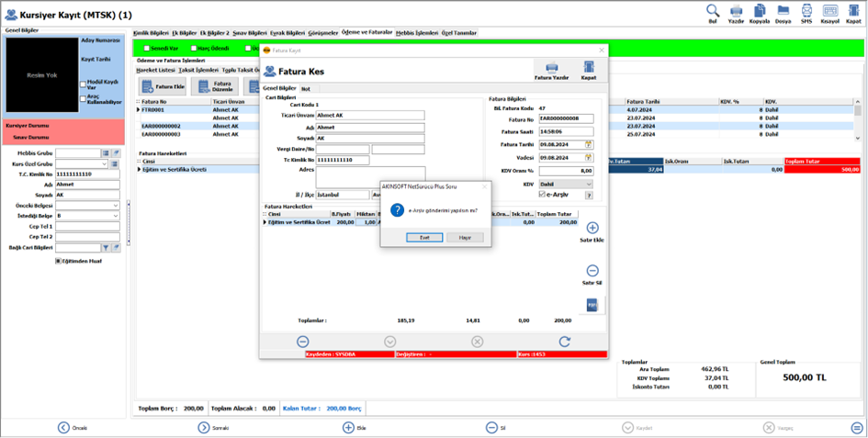Viewport: 868px width, 438px height.
Task: Toggle the e-Arşiv checkbox
Action: pyautogui.click(x=543, y=195)
